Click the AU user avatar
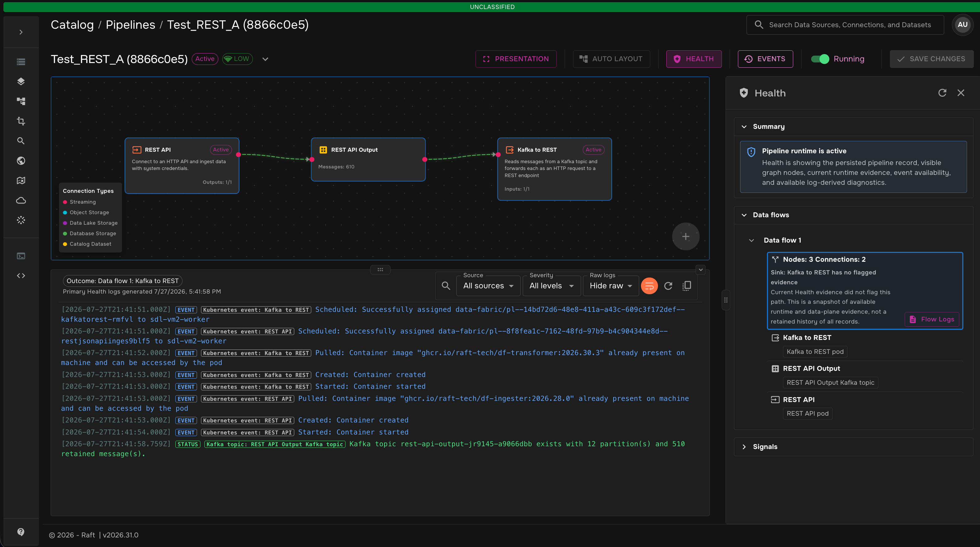The height and width of the screenshot is (547, 980). point(962,25)
